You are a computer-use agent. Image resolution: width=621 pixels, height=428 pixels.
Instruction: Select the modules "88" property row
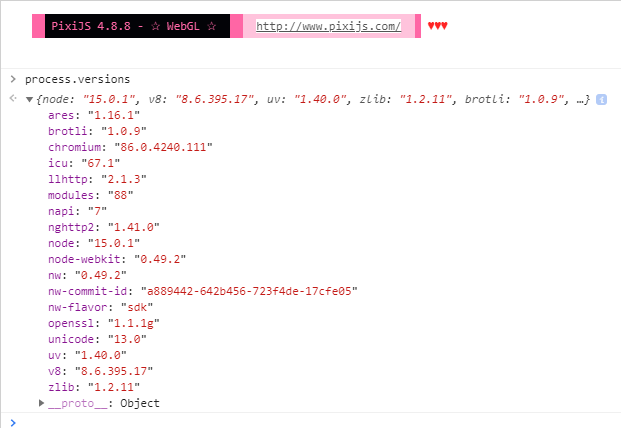click(91, 195)
